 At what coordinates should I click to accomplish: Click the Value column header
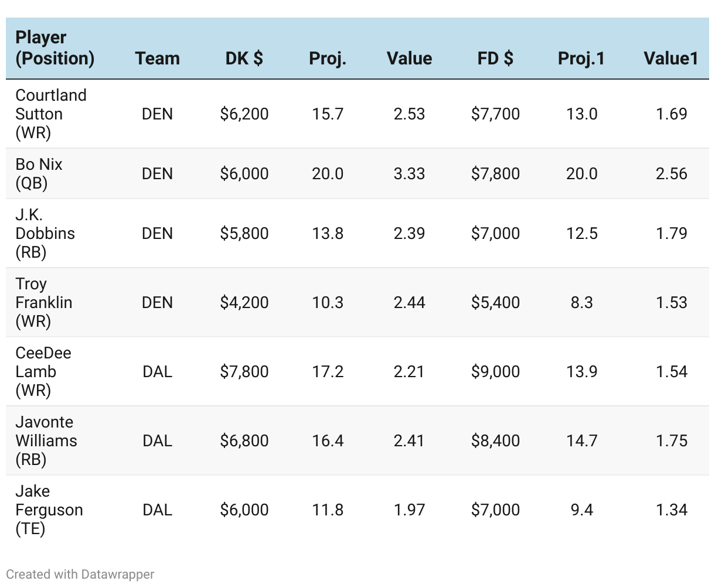tap(409, 59)
